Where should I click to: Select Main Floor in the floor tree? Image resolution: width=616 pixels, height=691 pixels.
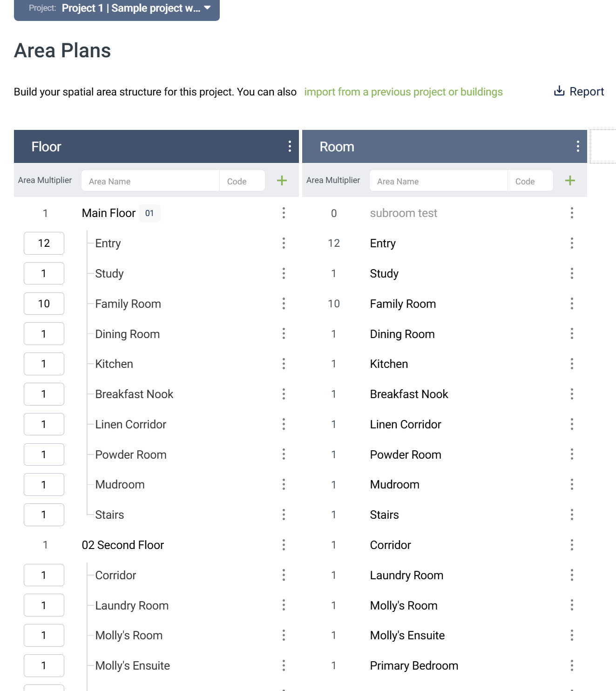coord(108,213)
